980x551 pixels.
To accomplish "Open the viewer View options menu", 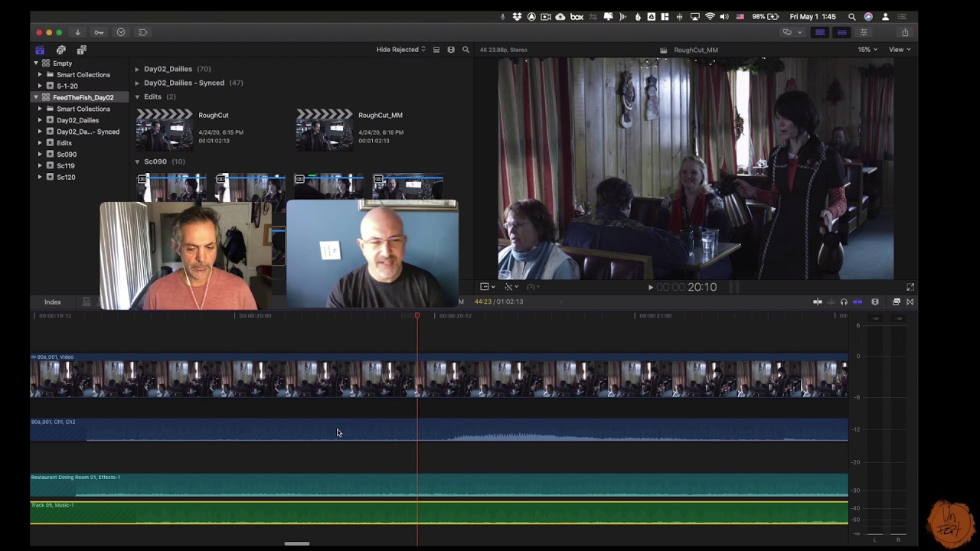I will [x=899, y=50].
